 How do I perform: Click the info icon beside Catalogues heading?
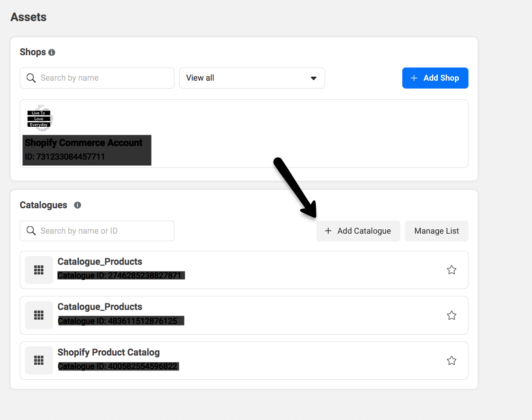click(x=78, y=205)
